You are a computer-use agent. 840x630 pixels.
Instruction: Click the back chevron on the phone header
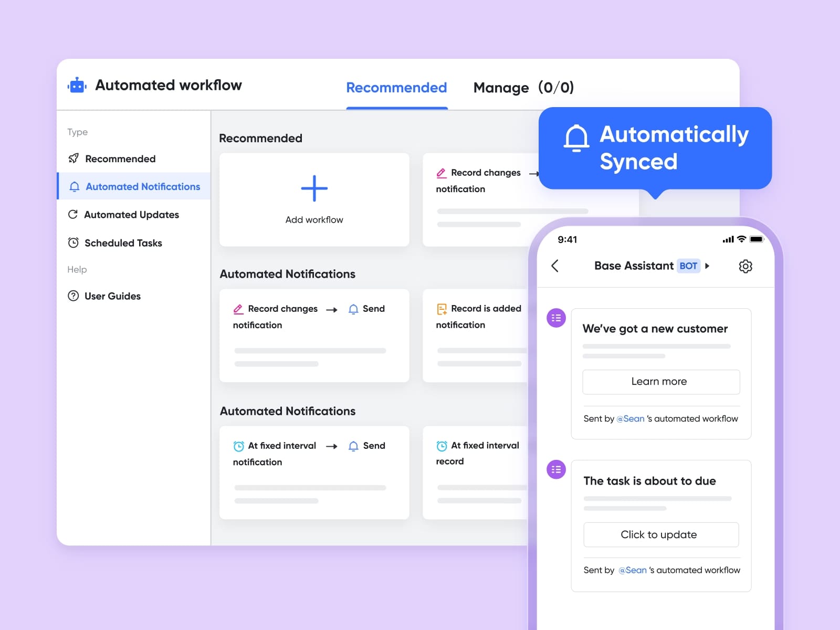[555, 266]
